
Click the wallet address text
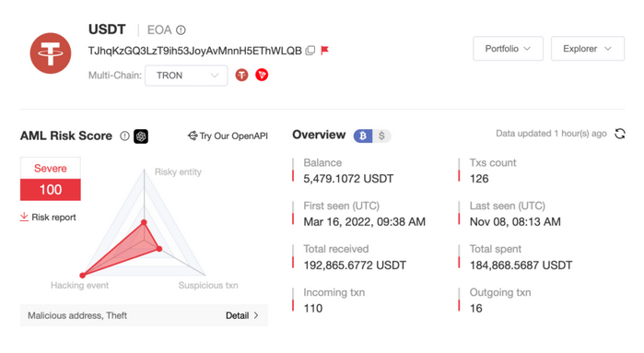pyautogui.click(x=195, y=51)
